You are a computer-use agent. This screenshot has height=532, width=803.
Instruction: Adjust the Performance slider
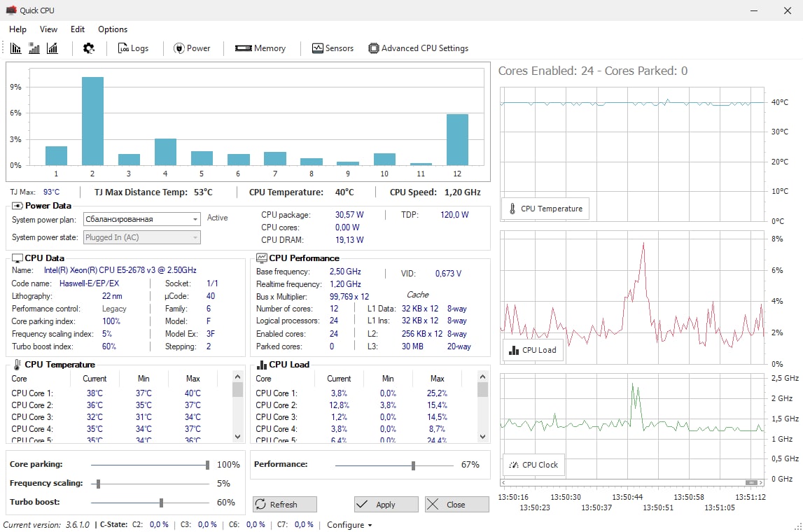click(413, 465)
